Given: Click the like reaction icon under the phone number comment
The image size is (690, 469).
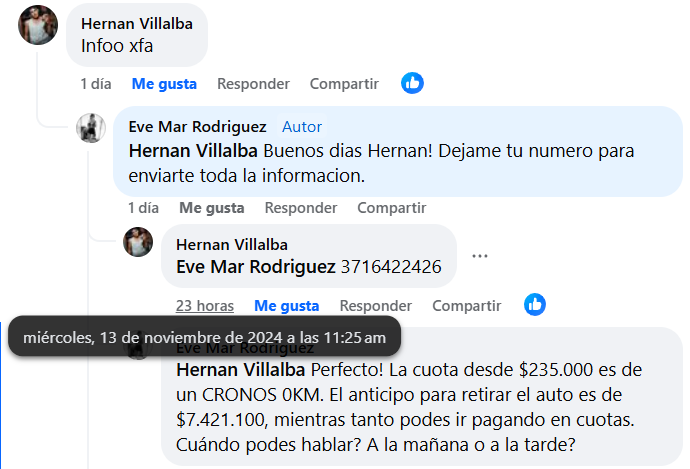Looking at the screenshot, I should point(535,304).
